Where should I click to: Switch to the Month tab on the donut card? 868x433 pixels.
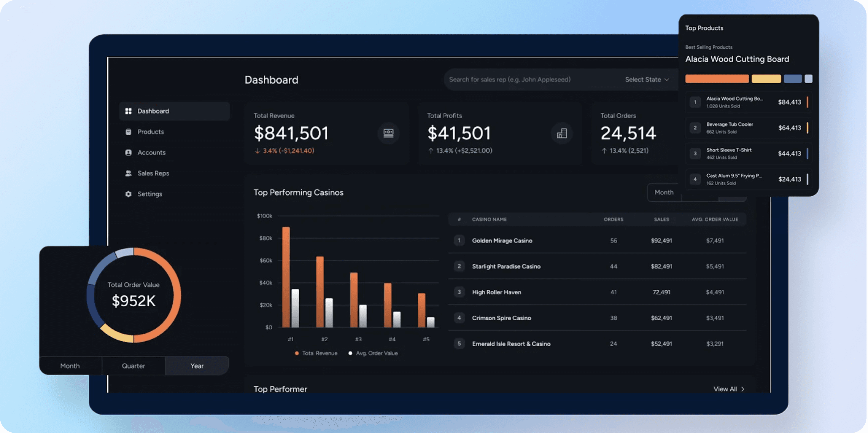70,366
